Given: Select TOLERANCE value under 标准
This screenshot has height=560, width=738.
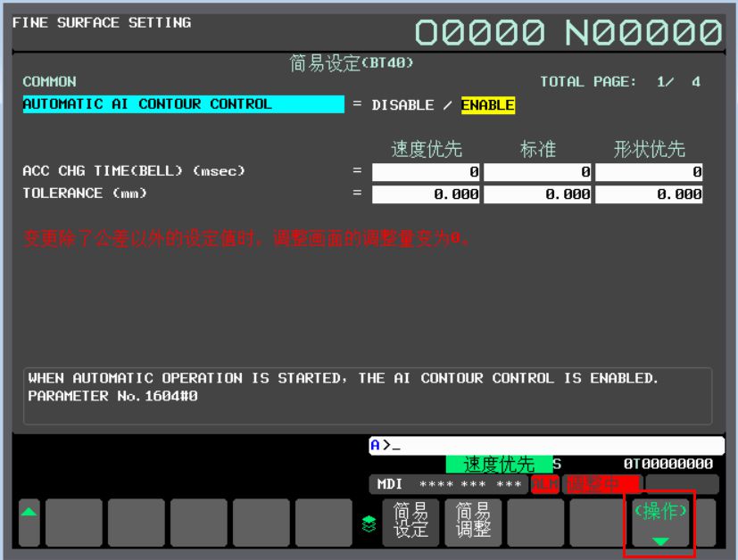Looking at the screenshot, I should tap(537, 194).
